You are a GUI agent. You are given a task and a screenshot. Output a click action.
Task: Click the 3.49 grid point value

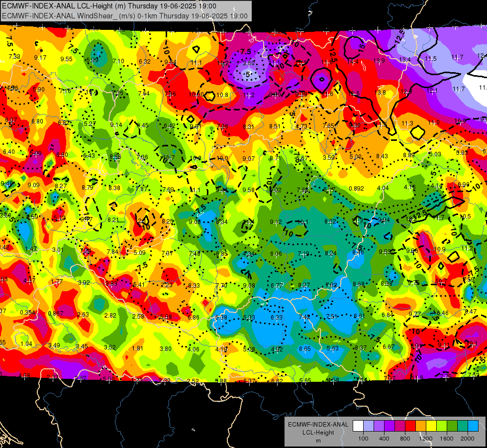click(x=54, y=345)
